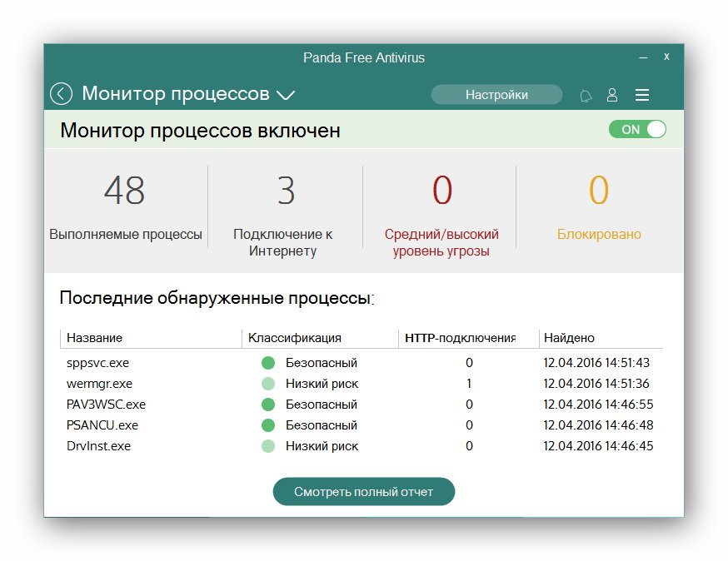728x561 pixels.
Task: Click light-green risk dot for wermgr.exe
Action: [267, 384]
